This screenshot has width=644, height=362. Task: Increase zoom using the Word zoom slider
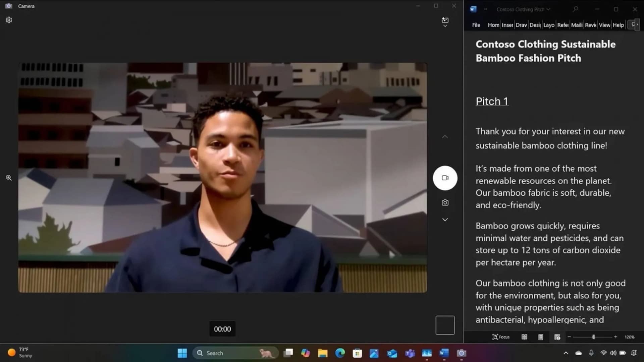(x=616, y=337)
